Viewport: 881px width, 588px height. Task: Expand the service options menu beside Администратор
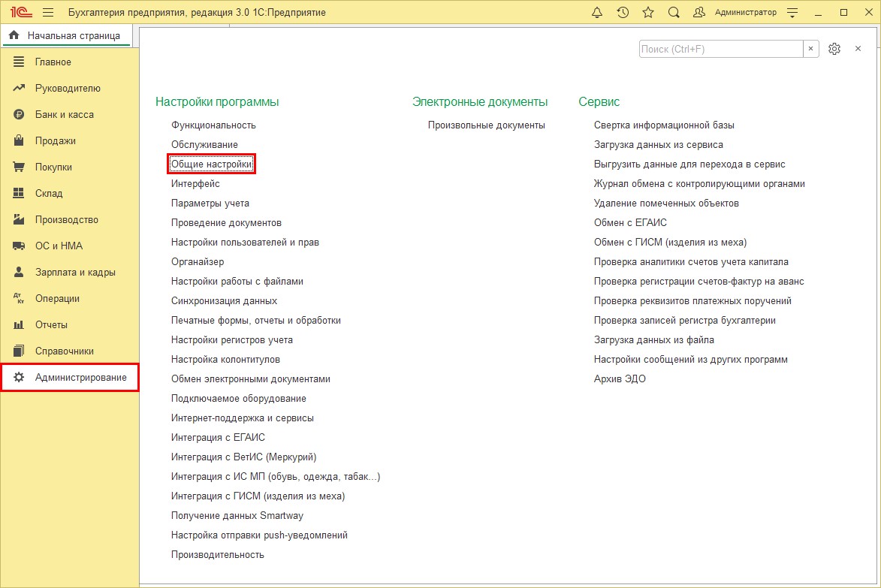point(792,13)
